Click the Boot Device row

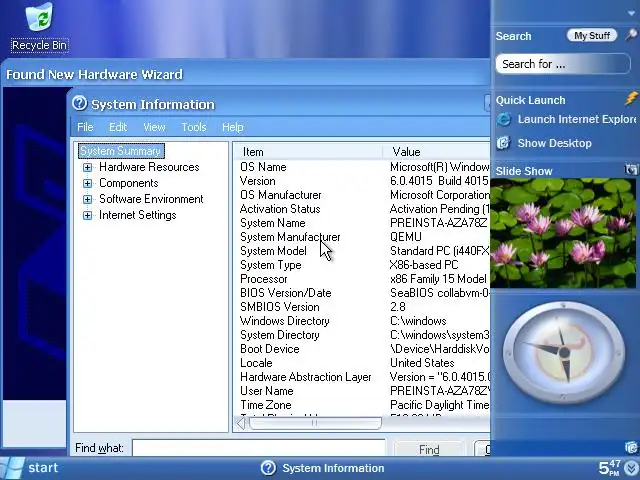point(364,349)
